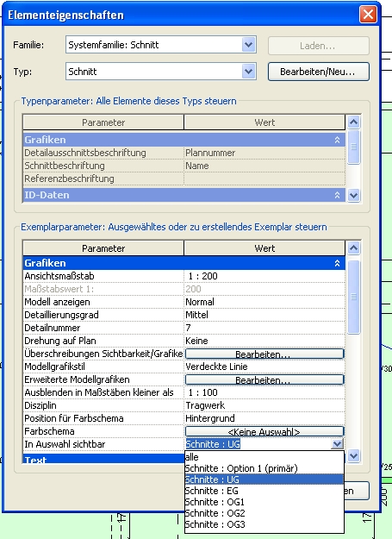Click the Modellgrafikstil value Verdeckte Linie
392x539 pixels.
(x=264, y=367)
